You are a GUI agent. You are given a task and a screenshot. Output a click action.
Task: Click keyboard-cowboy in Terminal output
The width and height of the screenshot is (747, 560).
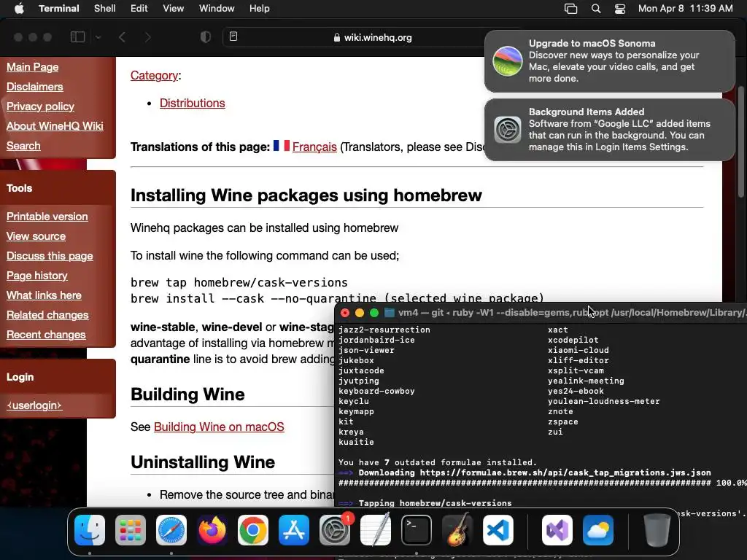(376, 391)
